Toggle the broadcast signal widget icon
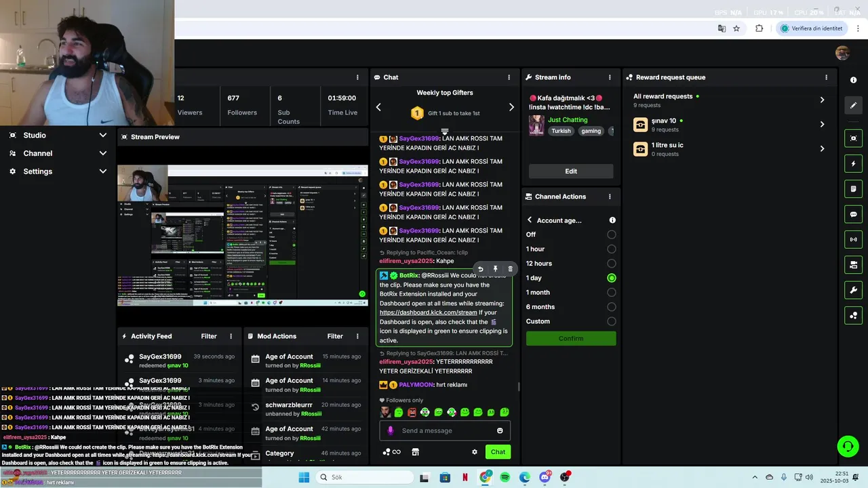868x488 pixels. tap(853, 239)
